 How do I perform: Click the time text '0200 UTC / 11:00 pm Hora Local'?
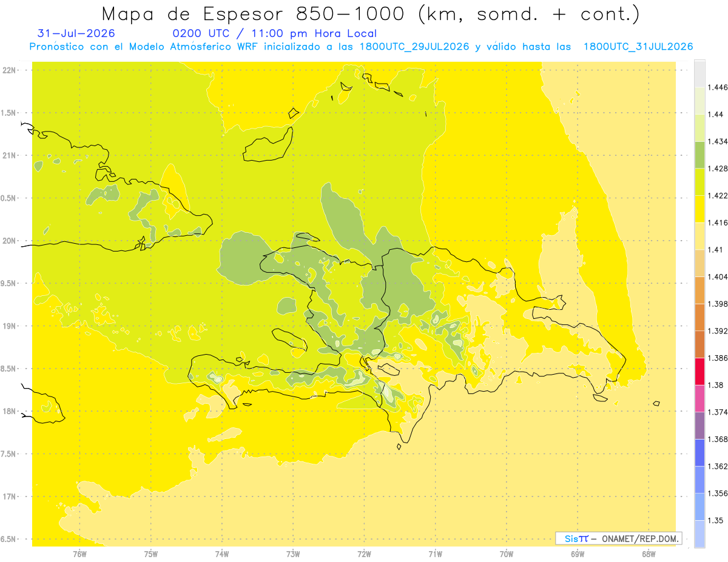pyautogui.click(x=275, y=33)
